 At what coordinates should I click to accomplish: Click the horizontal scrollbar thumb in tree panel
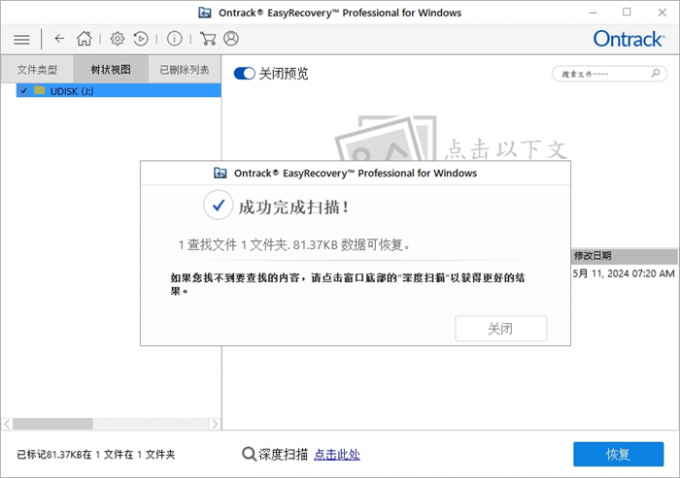pyautogui.click(x=53, y=424)
